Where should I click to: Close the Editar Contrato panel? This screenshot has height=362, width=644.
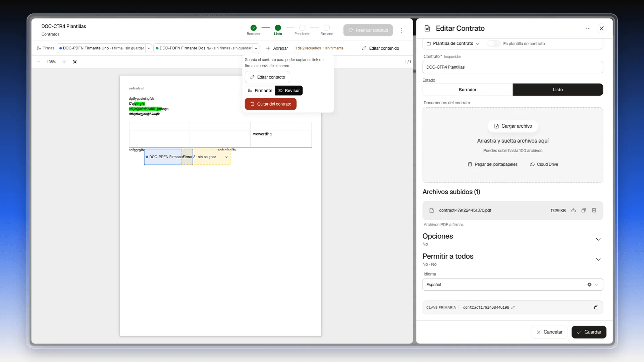click(601, 28)
